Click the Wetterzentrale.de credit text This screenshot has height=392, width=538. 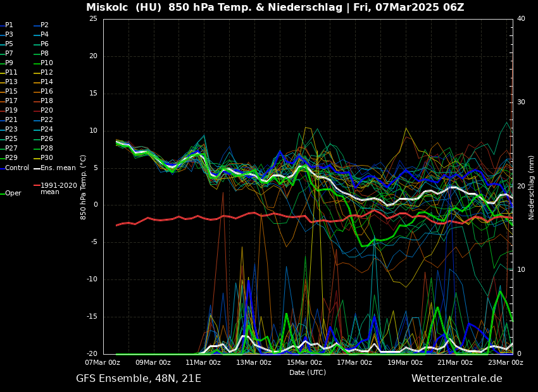(456, 379)
